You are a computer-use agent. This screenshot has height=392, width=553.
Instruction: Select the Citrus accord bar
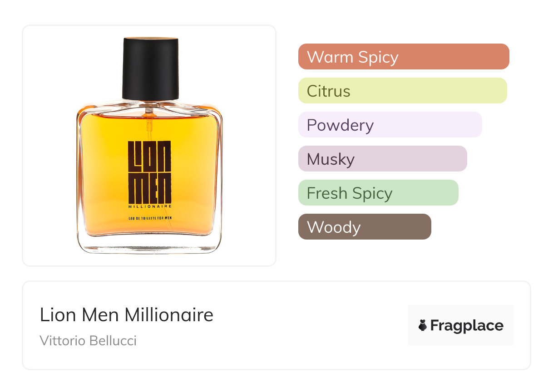click(402, 91)
